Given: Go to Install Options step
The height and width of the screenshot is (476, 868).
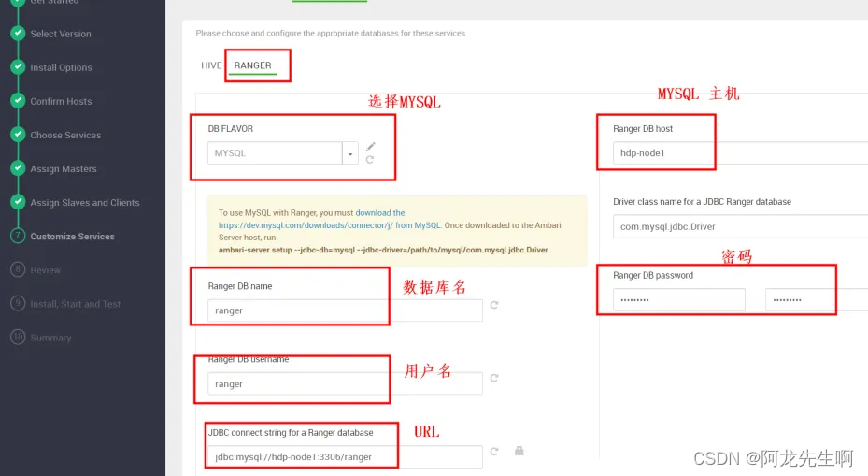Looking at the screenshot, I should click(x=61, y=67).
